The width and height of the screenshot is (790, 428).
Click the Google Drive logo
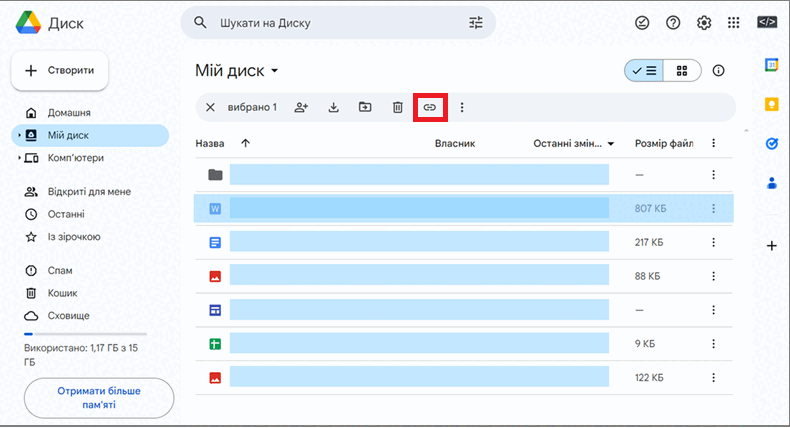pyautogui.click(x=28, y=23)
